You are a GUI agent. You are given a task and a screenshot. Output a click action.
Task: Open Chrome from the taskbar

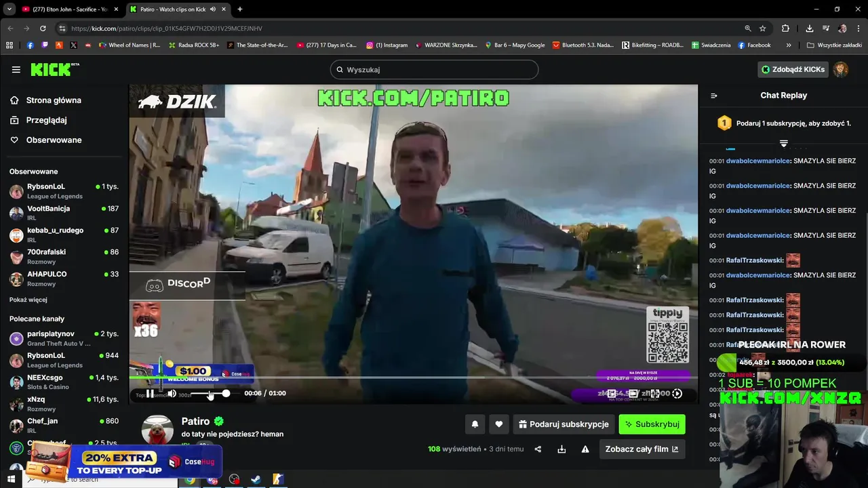point(190,479)
